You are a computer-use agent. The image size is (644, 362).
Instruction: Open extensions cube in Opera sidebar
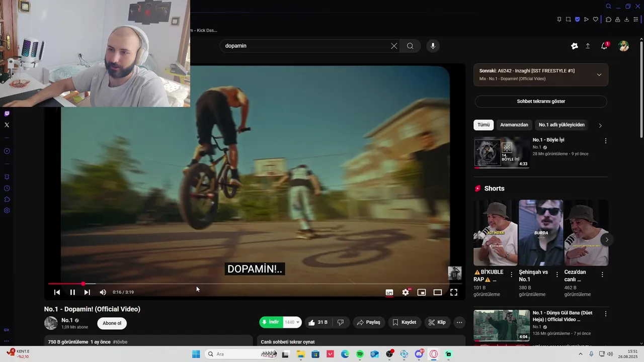pos(7,199)
